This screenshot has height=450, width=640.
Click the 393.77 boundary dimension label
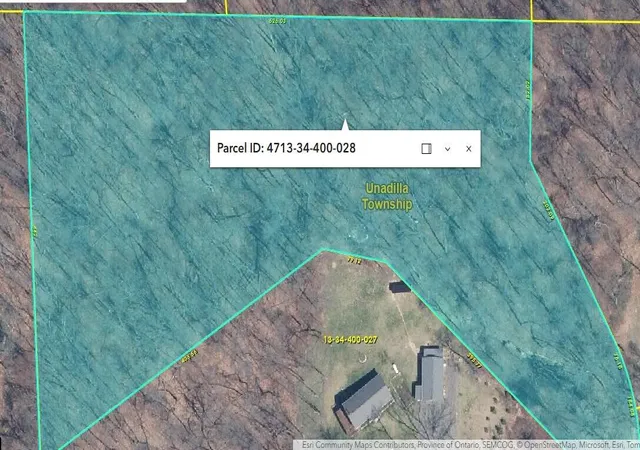474,361
